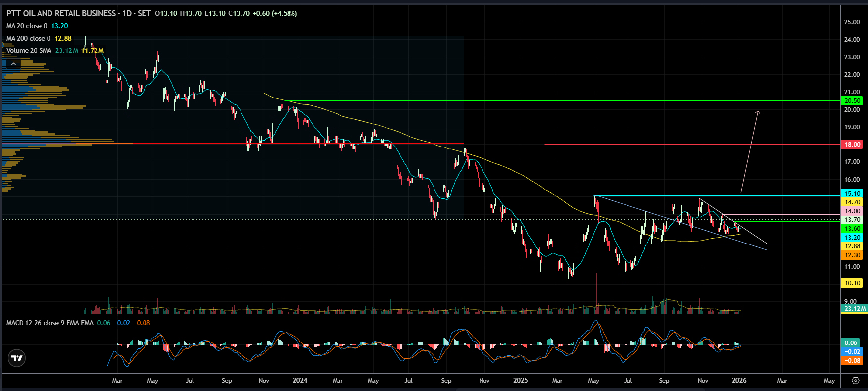The image size is (868, 391).
Task: Click the 2024 label on time axis
Action: (300, 381)
